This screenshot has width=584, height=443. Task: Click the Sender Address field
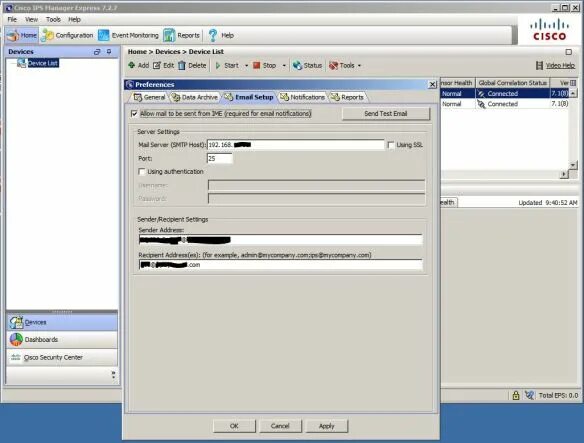(280, 240)
